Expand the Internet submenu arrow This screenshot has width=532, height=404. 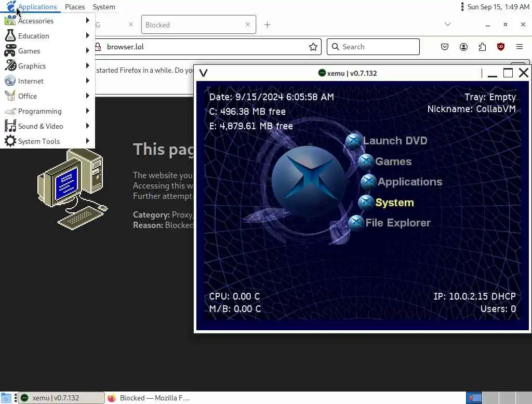[x=87, y=80]
